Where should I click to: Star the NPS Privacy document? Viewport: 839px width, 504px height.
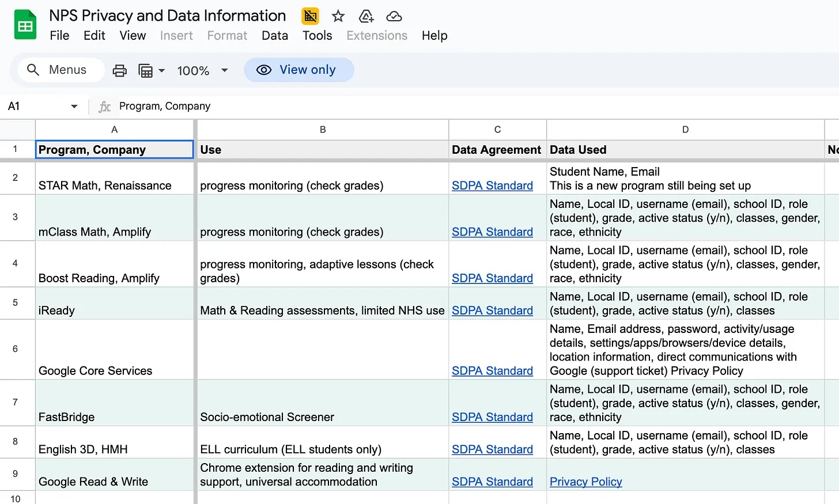338,16
